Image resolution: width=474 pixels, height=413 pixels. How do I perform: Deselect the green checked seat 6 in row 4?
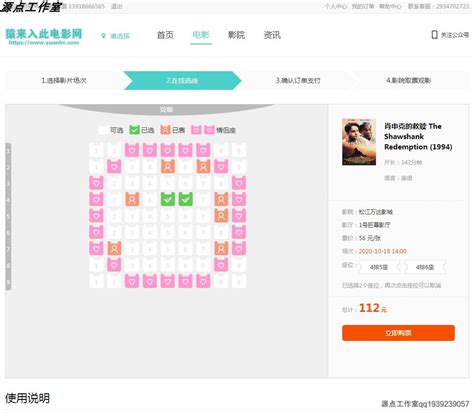(x=185, y=199)
